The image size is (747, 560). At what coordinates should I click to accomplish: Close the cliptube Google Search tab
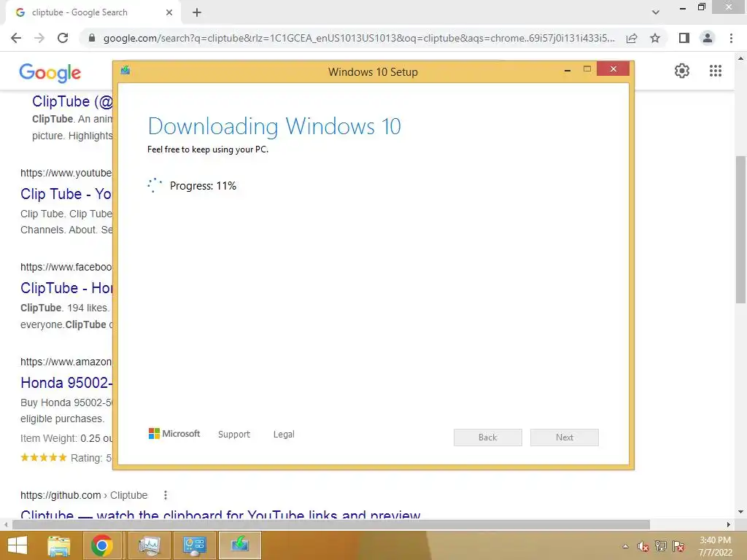tap(169, 12)
